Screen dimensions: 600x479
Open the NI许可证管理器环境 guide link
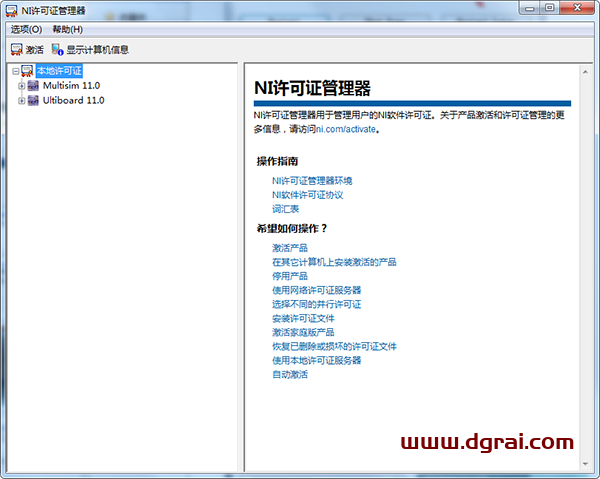click(312, 181)
